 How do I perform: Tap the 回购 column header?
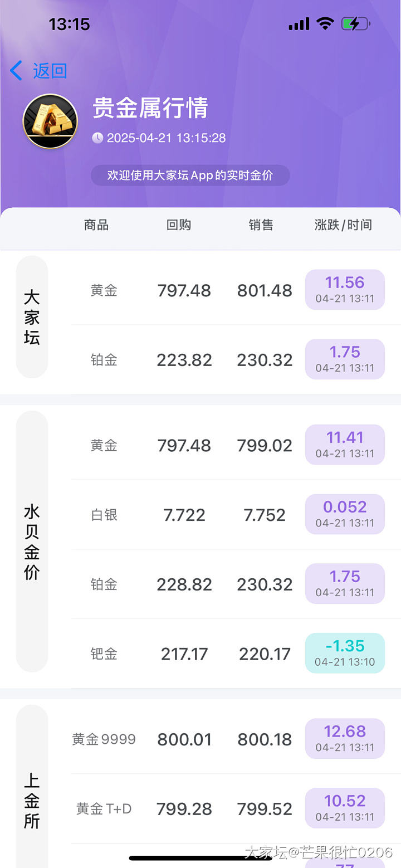(x=179, y=225)
